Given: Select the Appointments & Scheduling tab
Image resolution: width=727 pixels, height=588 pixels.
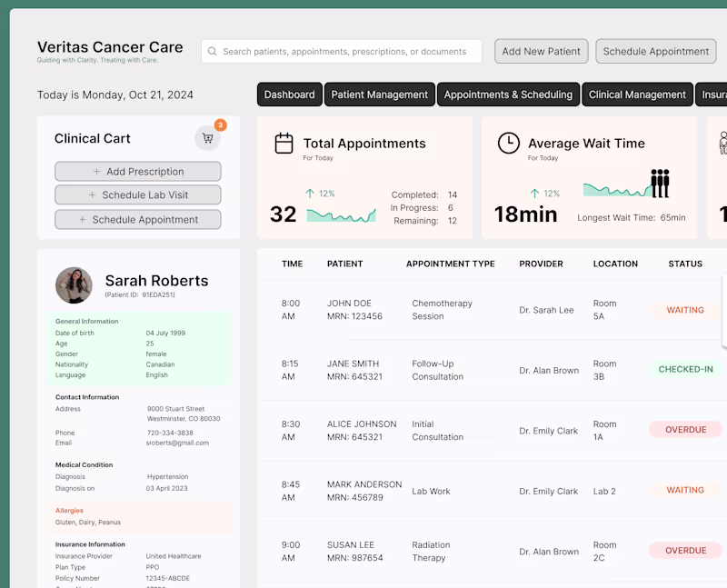Looking at the screenshot, I should 508,94.
